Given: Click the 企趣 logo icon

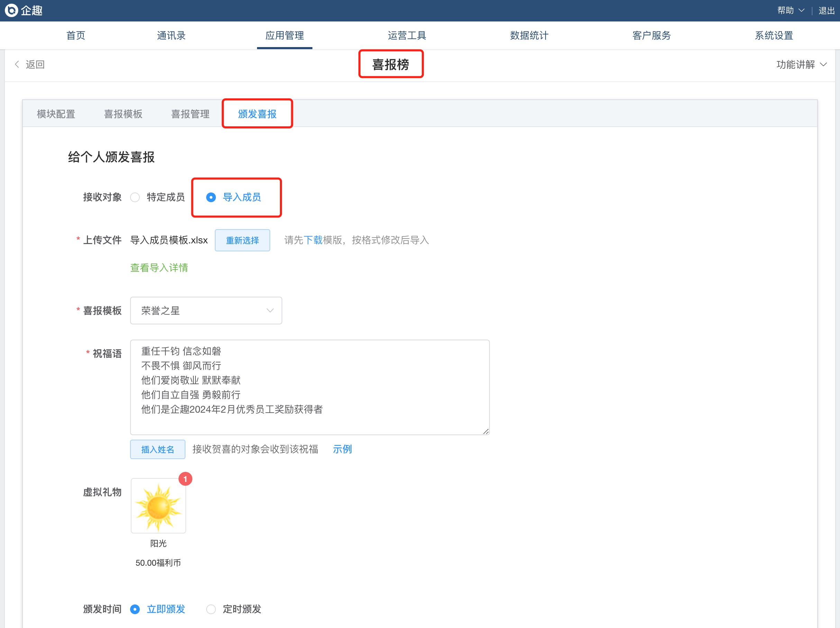Looking at the screenshot, I should pyautogui.click(x=11, y=10).
